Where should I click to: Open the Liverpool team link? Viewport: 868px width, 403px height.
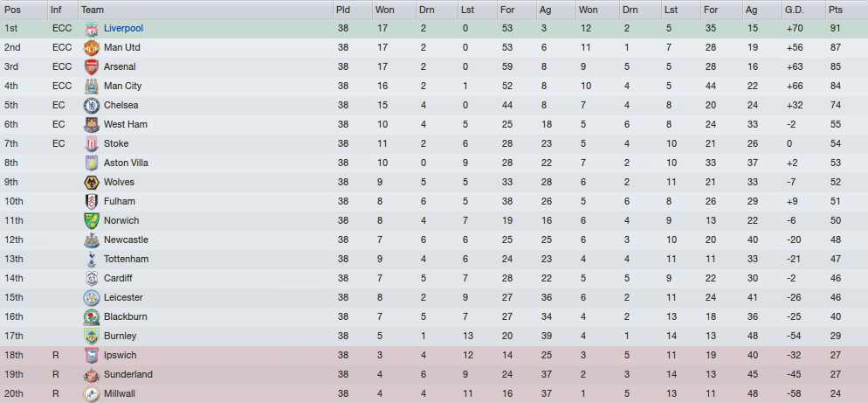coord(123,28)
